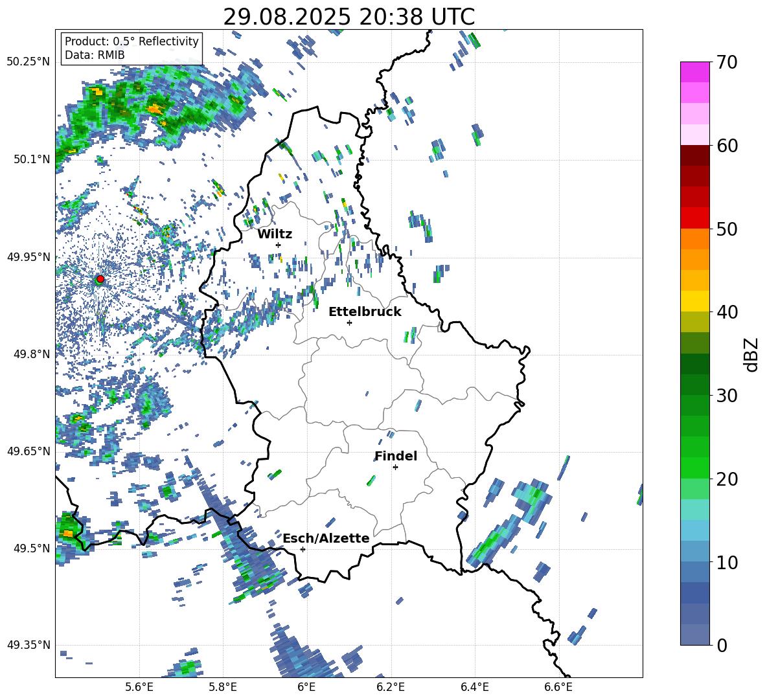Viewport: 767px width, 700px height.
Task: Click the cross marker below Findel
Action: (x=395, y=468)
